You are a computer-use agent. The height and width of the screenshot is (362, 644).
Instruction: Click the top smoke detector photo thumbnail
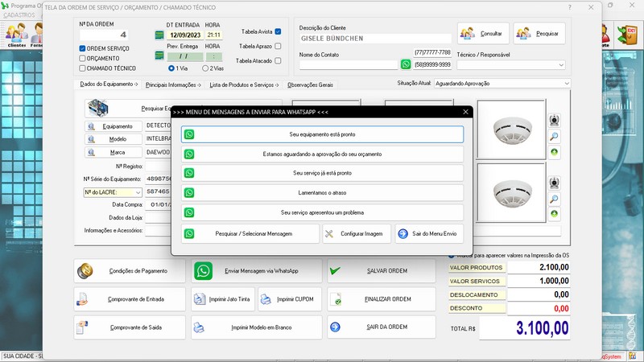pyautogui.click(x=511, y=129)
